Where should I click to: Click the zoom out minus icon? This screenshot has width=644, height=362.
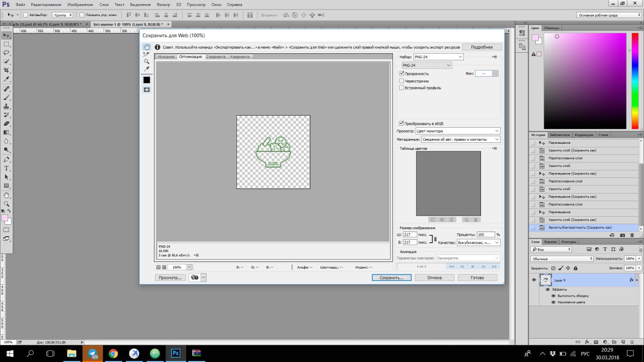pos(158,267)
